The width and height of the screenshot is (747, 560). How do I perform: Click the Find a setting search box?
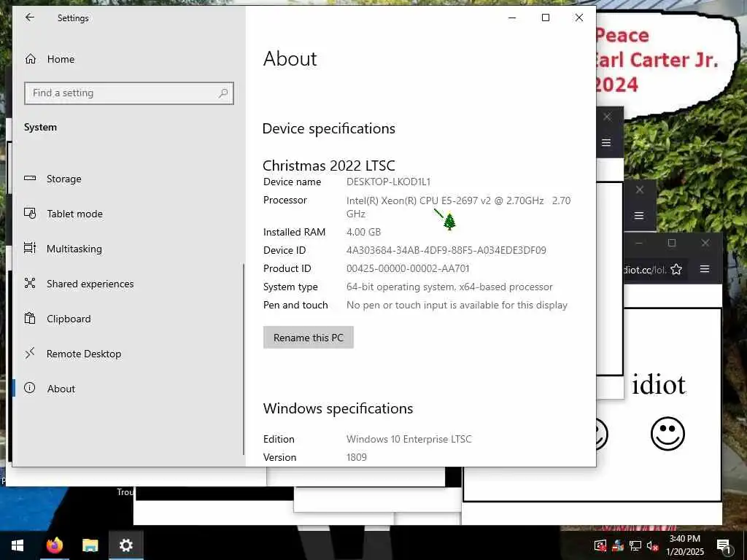(x=128, y=93)
